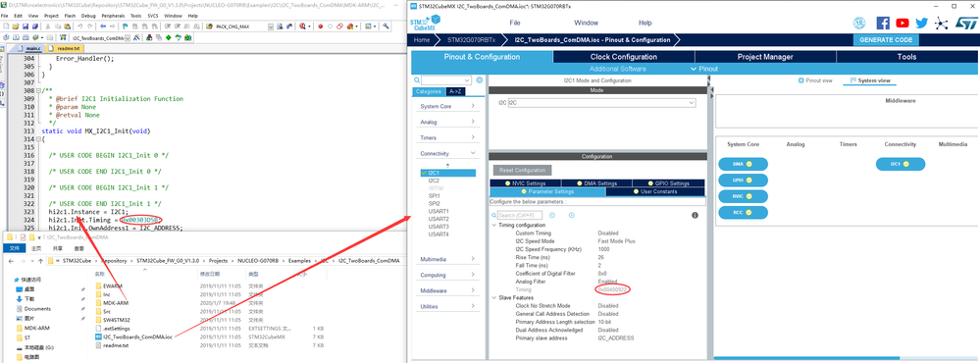
Task: Click the ST community network icon in header
Action: [x=942, y=24]
